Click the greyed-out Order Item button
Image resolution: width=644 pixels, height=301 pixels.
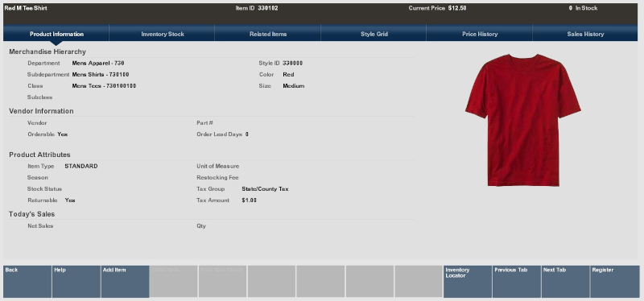click(174, 282)
